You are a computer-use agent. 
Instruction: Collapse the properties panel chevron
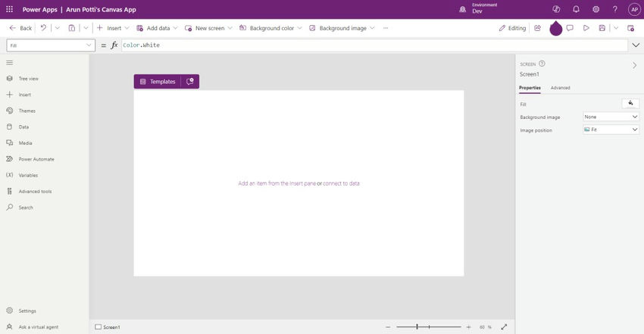(x=635, y=65)
